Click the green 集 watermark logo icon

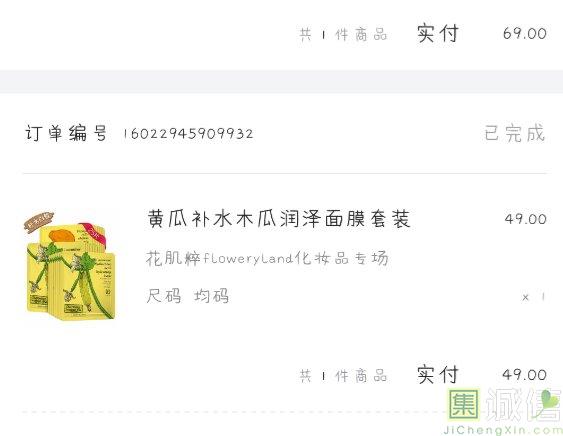click(x=463, y=404)
